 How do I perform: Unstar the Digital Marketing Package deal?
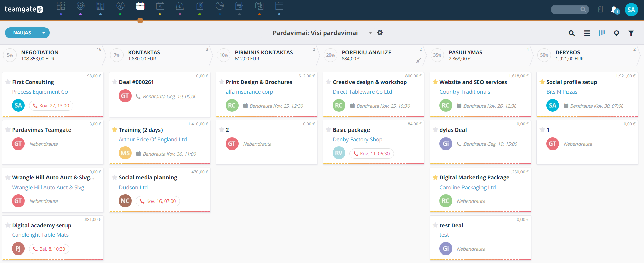pyautogui.click(x=435, y=177)
